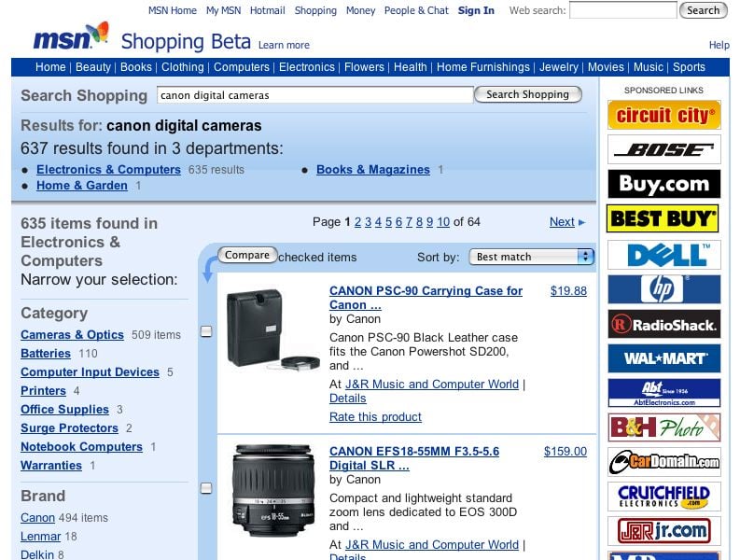
Task: Open the Health department tab
Action: 410,67
